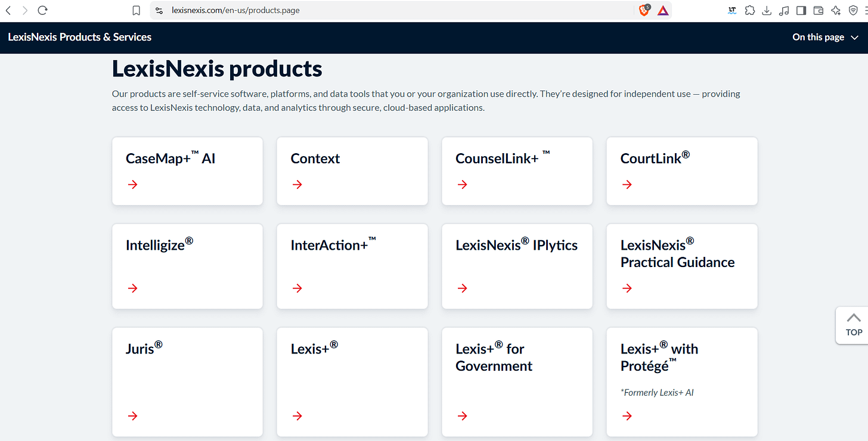Viewport: 868px width, 441px height.
Task: Toggle the browser sidebar panel icon
Action: tap(801, 10)
